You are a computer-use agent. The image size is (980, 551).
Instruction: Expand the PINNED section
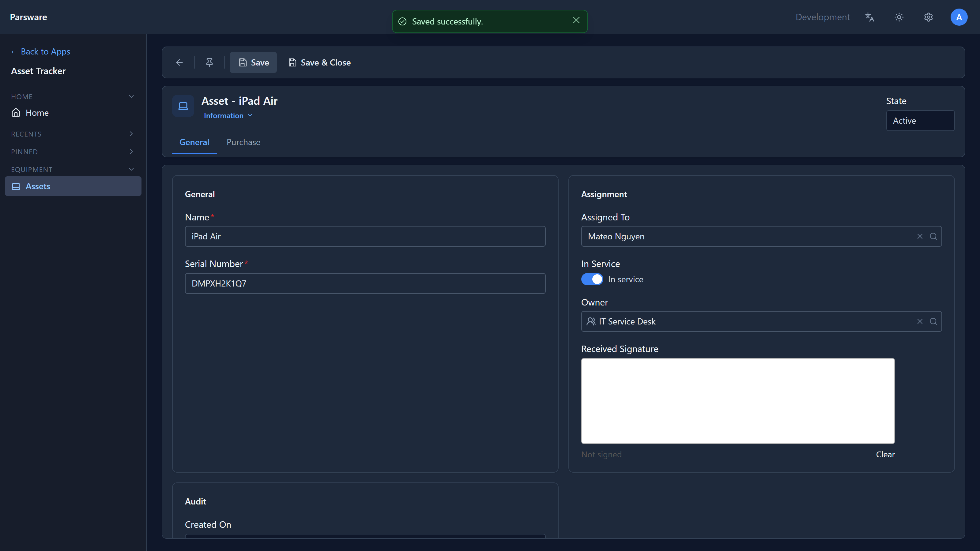(x=73, y=152)
